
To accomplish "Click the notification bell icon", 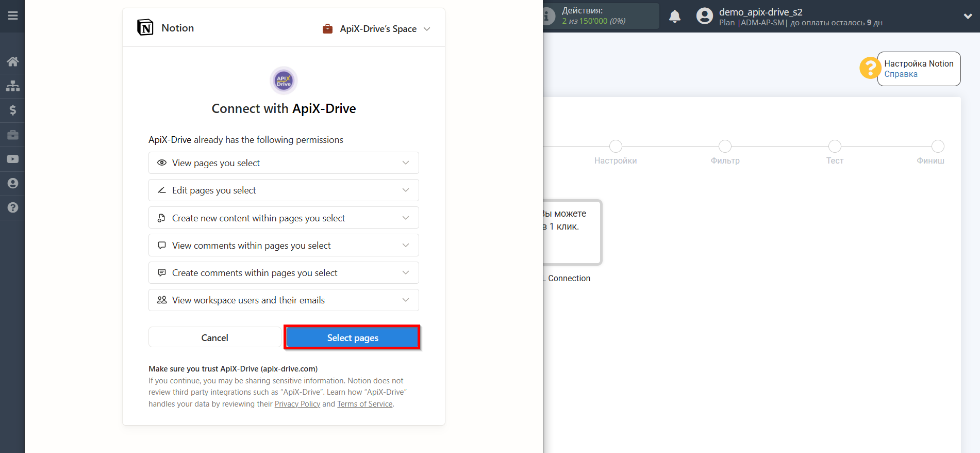I will (x=674, y=17).
